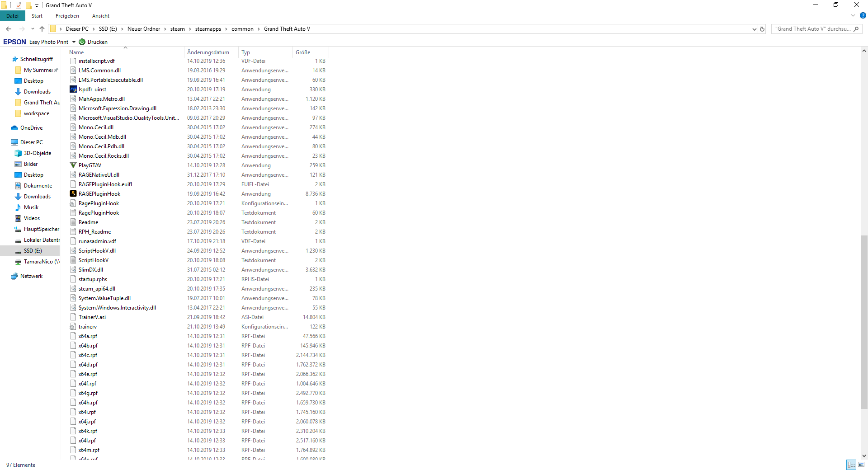Click the Readme text document icon
The height and width of the screenshot is (470, 868).
(x=73, y=222)
